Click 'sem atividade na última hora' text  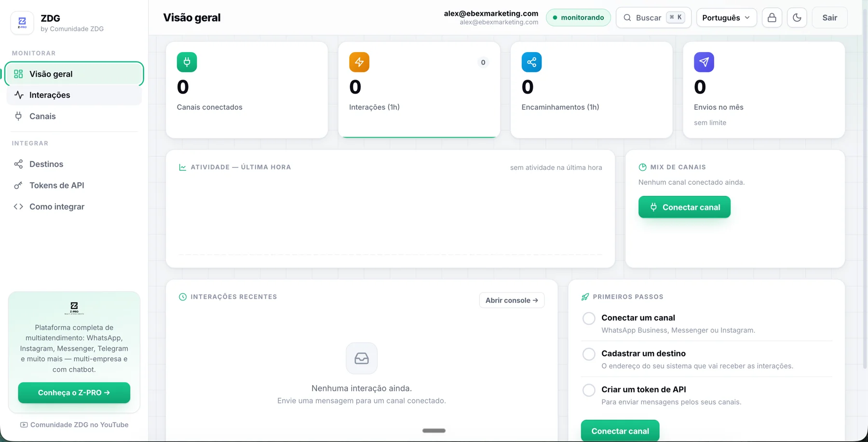[556, 167]
